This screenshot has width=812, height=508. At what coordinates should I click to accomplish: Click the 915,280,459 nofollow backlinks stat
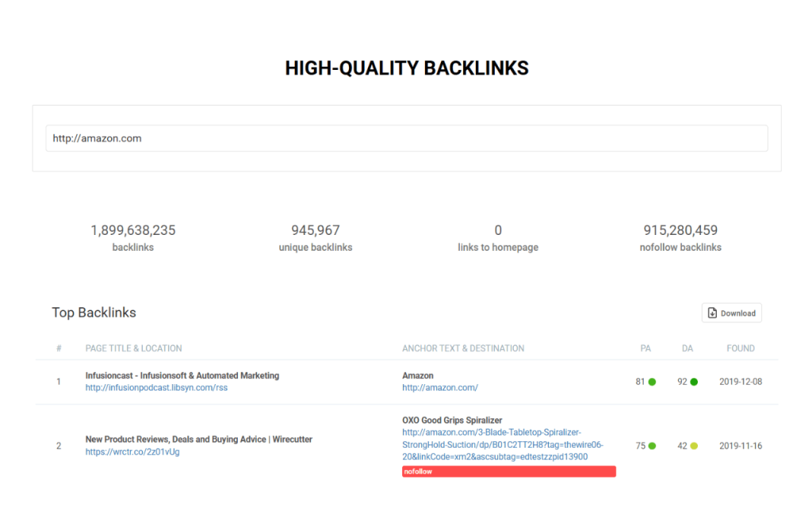tap(680, 229)
